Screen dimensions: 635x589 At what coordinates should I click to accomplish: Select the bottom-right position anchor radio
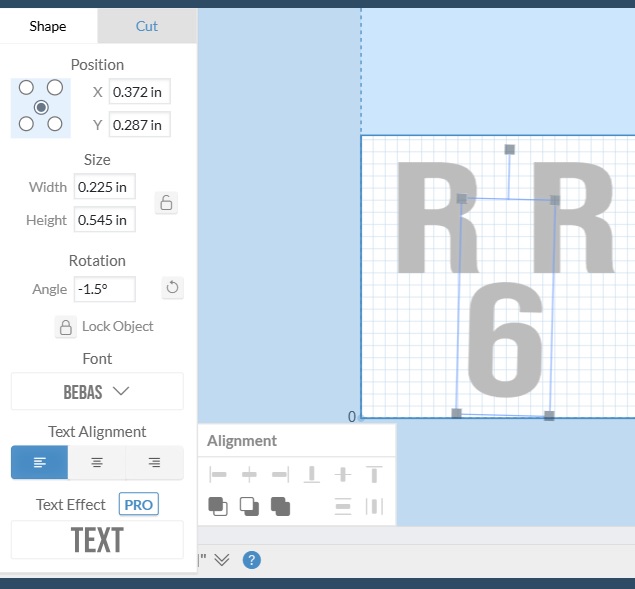[x=55, y=124]
